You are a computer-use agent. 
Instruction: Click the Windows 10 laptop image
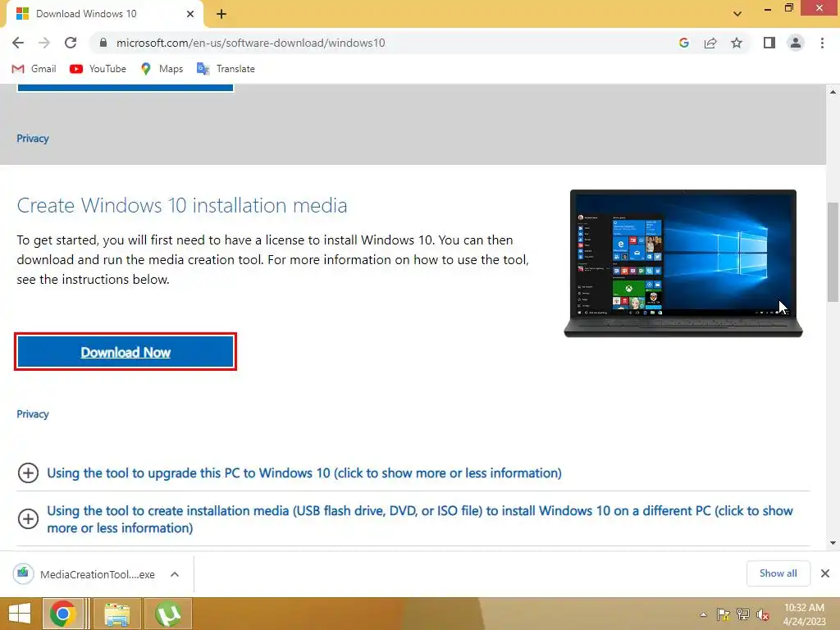tap(683, 263)
